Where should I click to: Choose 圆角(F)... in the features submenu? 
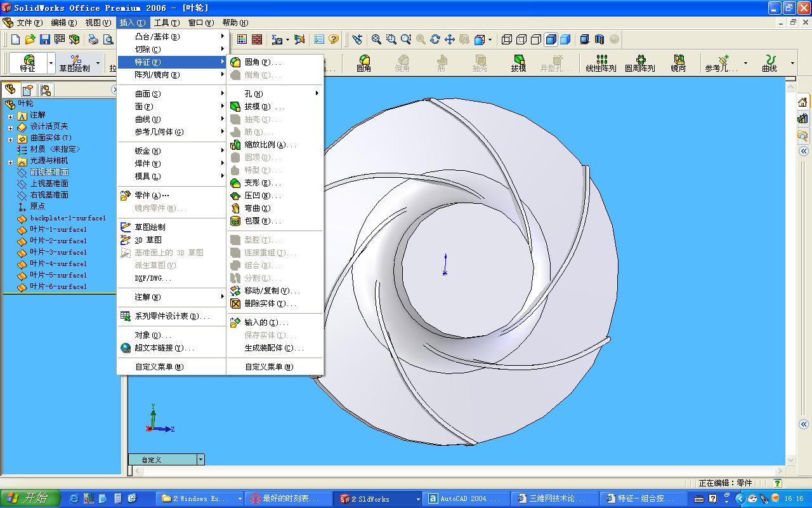pos(275,62)
